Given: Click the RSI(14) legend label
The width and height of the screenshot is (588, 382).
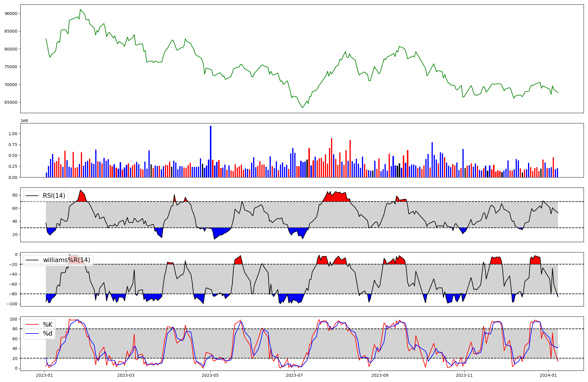Looking at the screenshot, I should 54,196.
